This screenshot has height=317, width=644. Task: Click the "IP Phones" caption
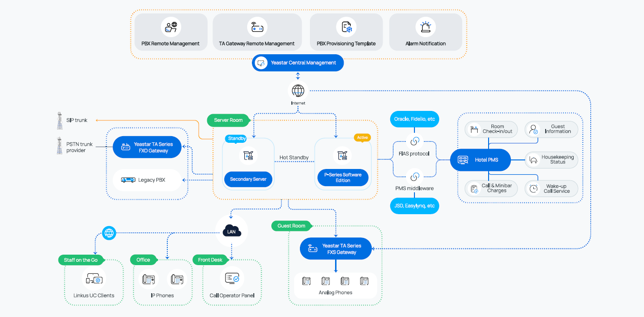(162, 296)
